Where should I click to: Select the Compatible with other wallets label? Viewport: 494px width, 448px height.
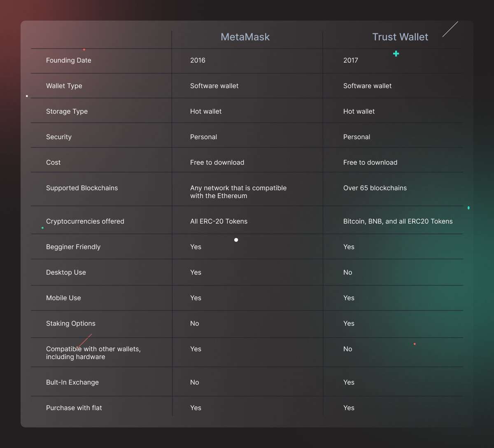(x=93, y=353)
